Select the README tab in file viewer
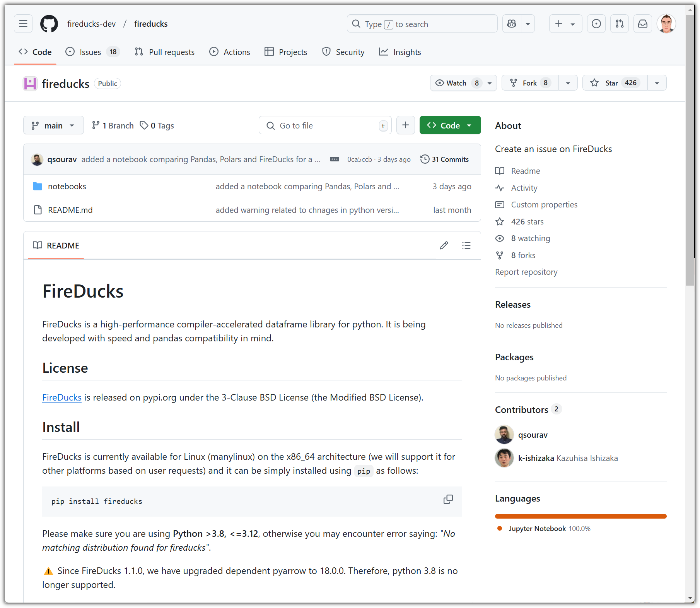This screenshot has height=608, width=700. click(56, 245)
